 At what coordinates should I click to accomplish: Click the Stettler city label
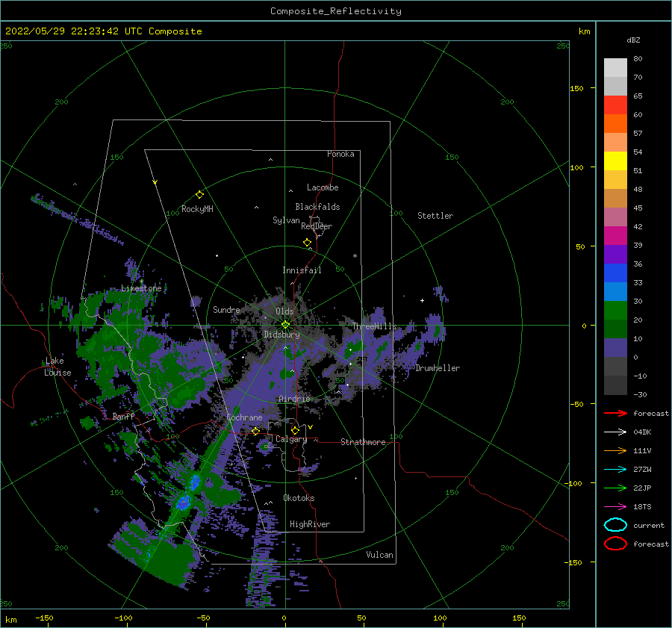click(435, 216)
